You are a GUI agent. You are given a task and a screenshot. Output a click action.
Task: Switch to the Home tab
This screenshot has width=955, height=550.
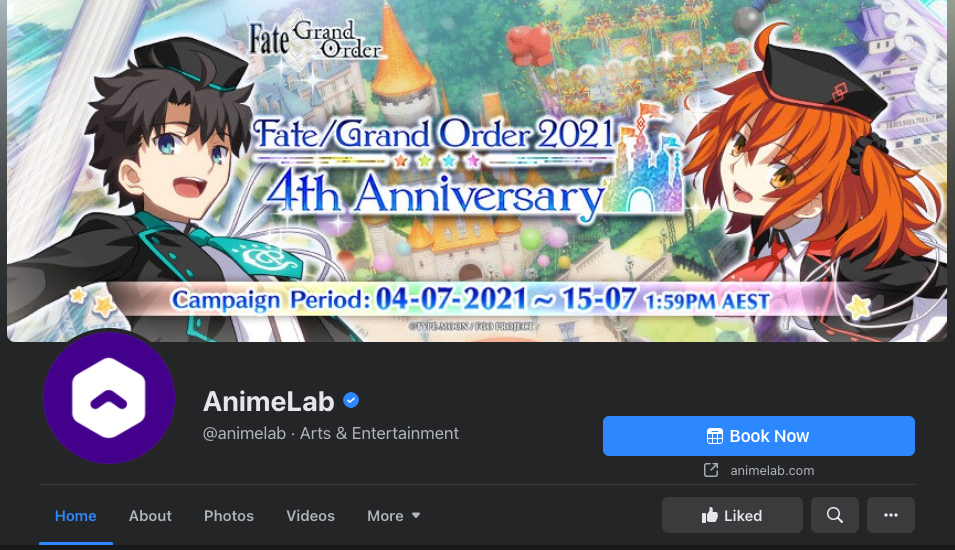76,516
